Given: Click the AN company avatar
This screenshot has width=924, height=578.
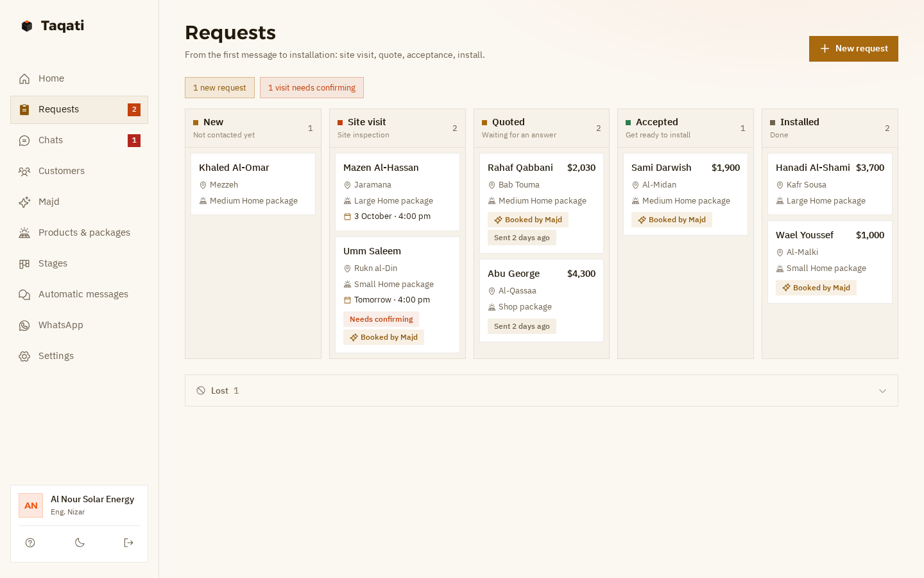Looking at the screenshot, I should 31,505.
